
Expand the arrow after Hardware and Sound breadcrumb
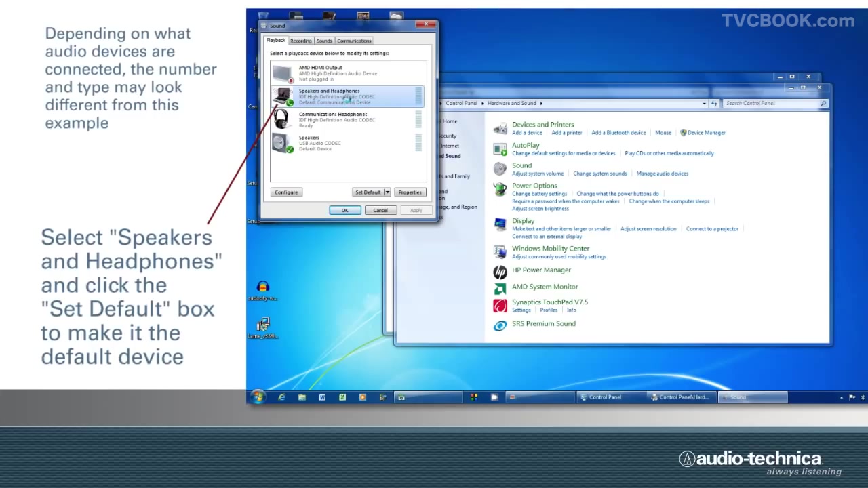click(541, 103)
